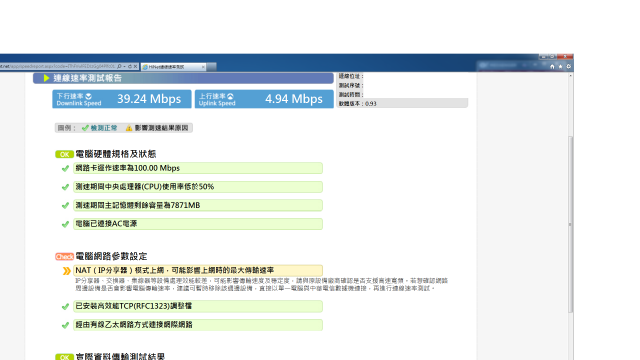640x360 pixels.
Task: Click the 電腦網路參數設定 section heading
Action: (x=111, y=256)
